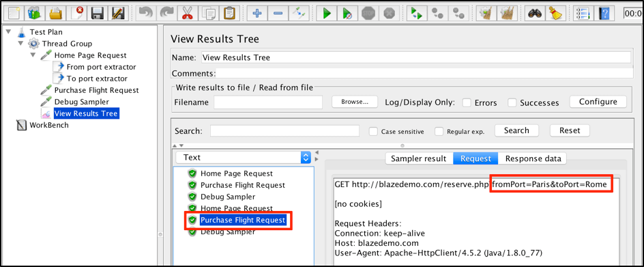644x267 pixels.
Task: Click the Copy toolbar icon
Action: click(x=208, y=13)
